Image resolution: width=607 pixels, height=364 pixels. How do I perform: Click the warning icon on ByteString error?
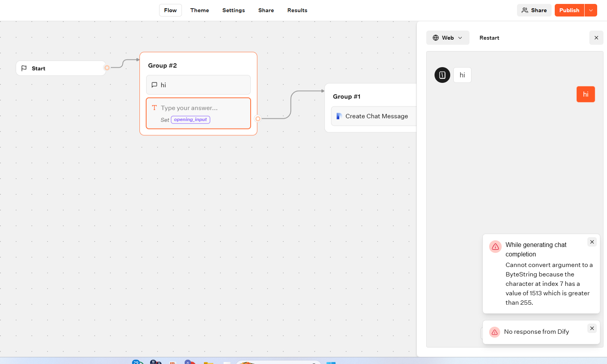point(495,247)
